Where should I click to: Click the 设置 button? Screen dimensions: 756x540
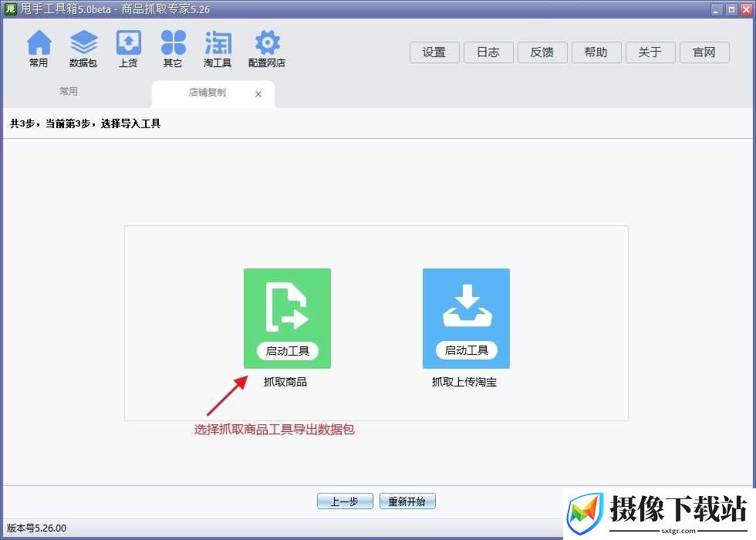tap(434, 52)
